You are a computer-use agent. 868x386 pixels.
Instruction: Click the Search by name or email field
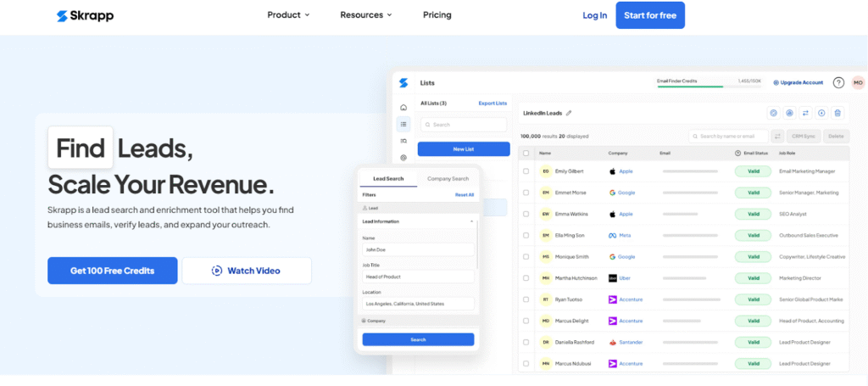[727, 136]
